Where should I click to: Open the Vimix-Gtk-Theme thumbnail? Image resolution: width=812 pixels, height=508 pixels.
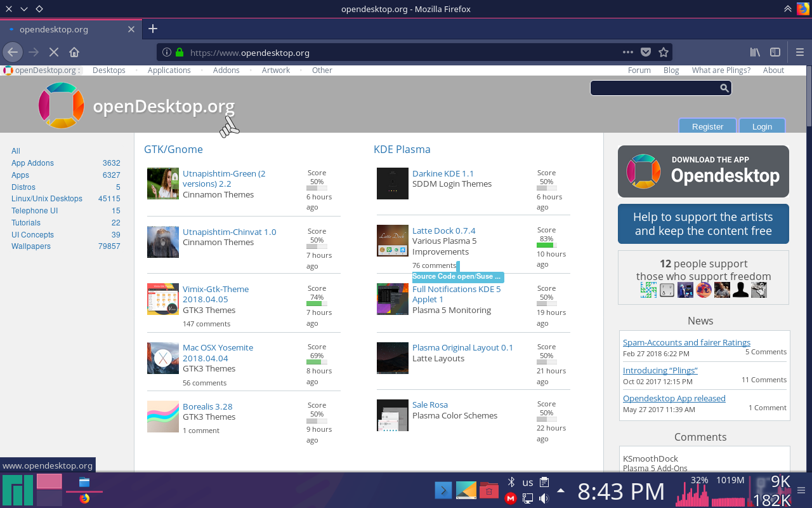[163, 299]
